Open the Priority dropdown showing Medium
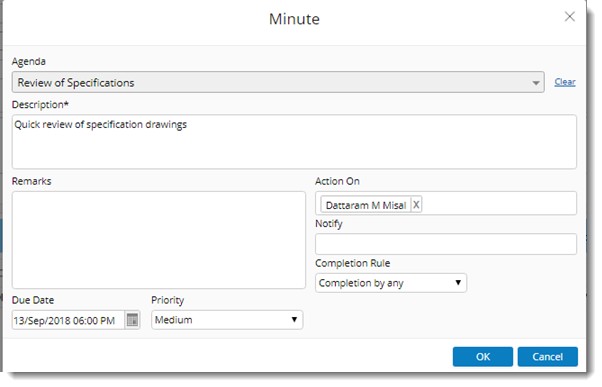This screenshot has width=602, height=387. tap(227, 320)
